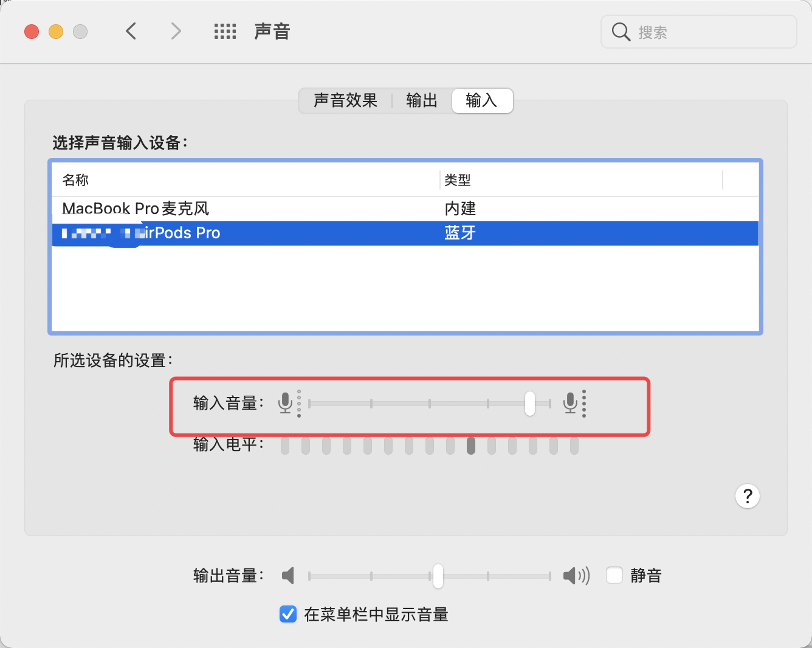Close the 声音 window with red button
Viewport: 812px width, 648px height.
[x=32, y=32]
